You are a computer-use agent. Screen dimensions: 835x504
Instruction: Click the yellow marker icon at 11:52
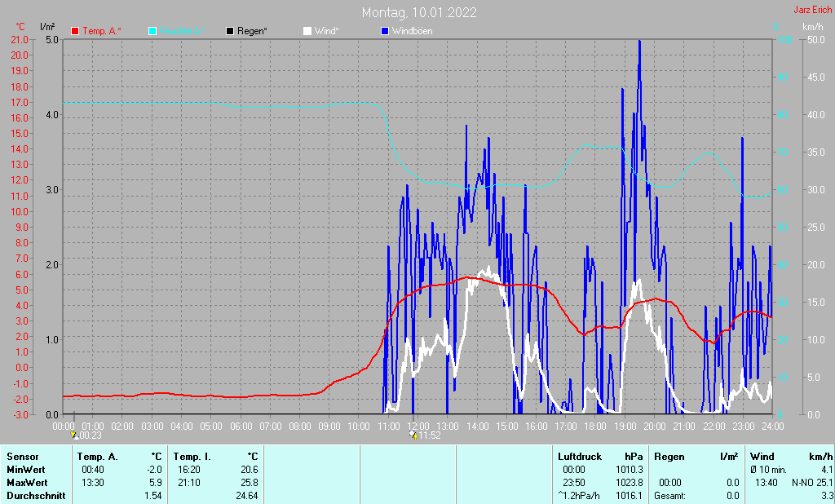point(413,435)
